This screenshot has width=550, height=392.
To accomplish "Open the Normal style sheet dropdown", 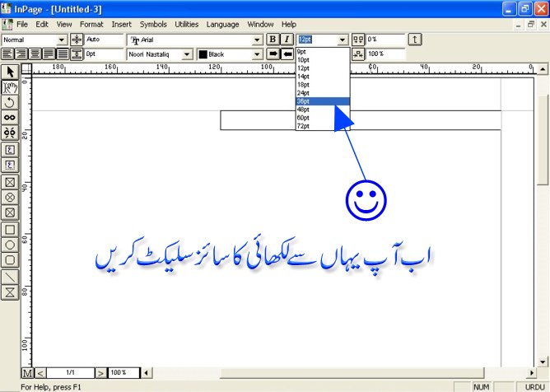I will click(62, 40).
